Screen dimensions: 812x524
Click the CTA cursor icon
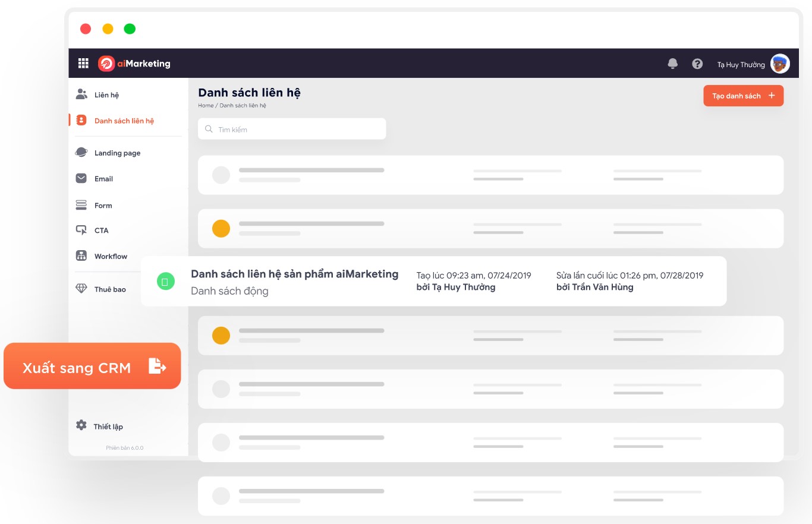click(x=81, y=230)
